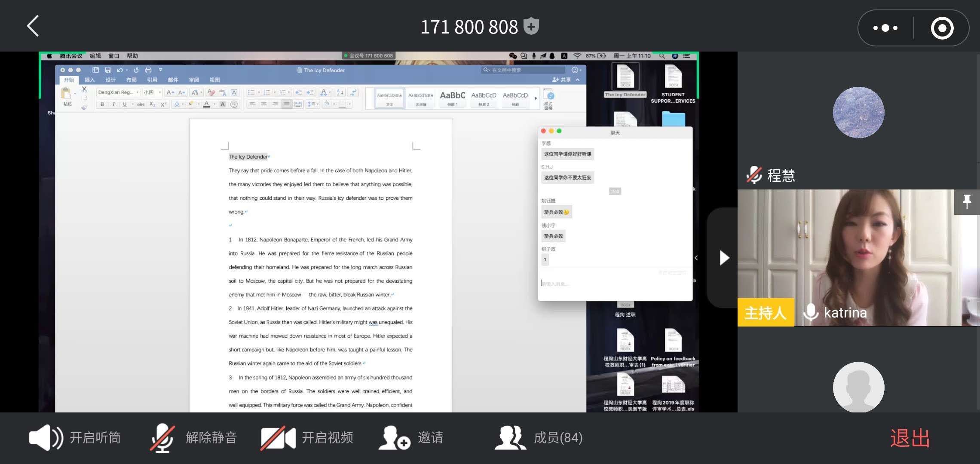This screenshot has width=980, height=464.
Task: Tap the back arrow at top left
Action: coord(33,26)
